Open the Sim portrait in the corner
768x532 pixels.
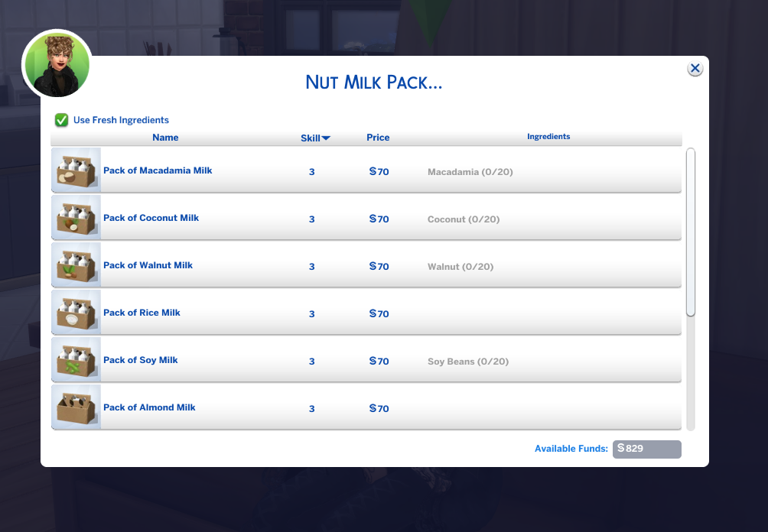(x=56, y=64)
